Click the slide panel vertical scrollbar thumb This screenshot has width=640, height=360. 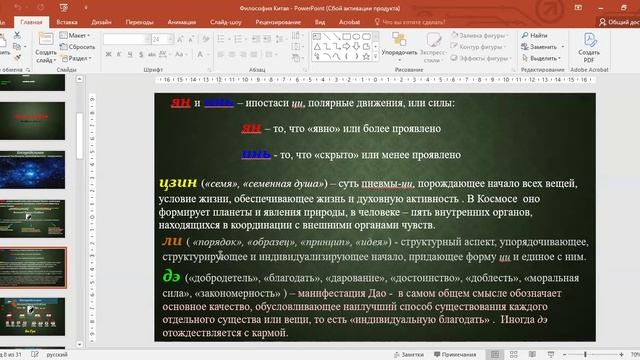click(80, 136)
